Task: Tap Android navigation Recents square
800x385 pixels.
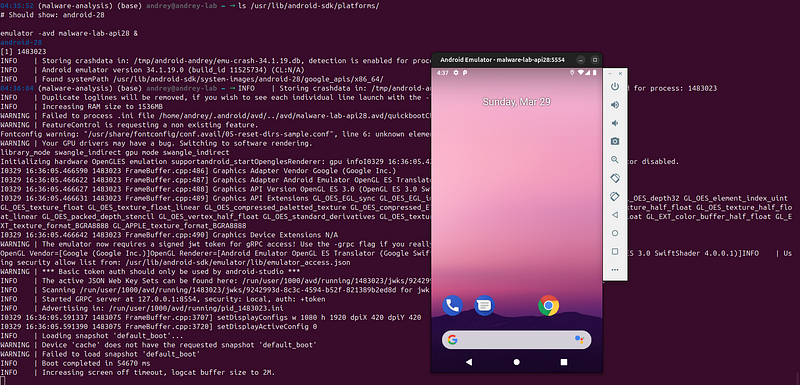Action: [x=564, y=362]
